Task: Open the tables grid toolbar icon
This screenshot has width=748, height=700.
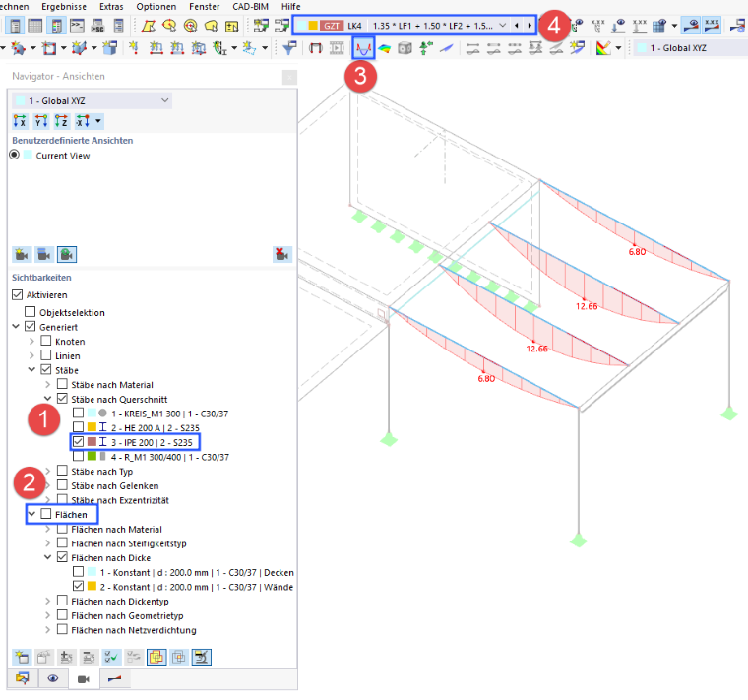Action: pyautogui.click(x=35, y=26)
